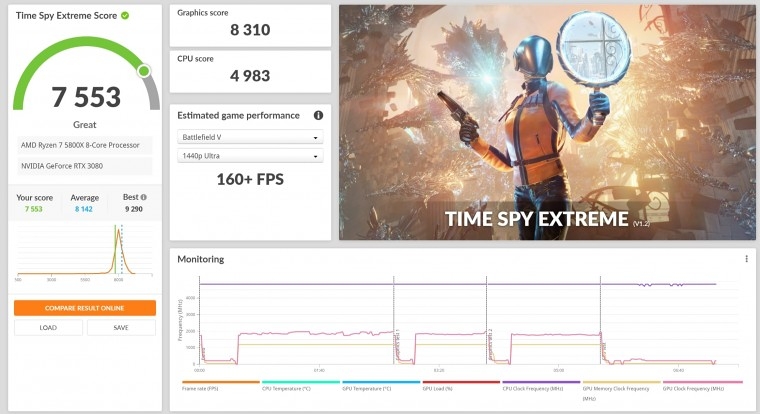Viewport: 760px width, 414px height.
Task: Click the Average score value 8 142
Action: click(x=83, y=209)
